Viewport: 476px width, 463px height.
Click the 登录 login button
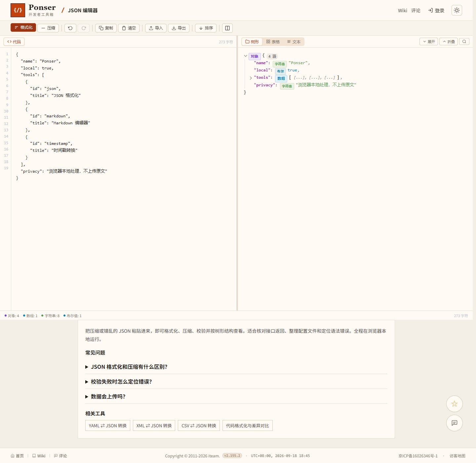tap(436, 11)
